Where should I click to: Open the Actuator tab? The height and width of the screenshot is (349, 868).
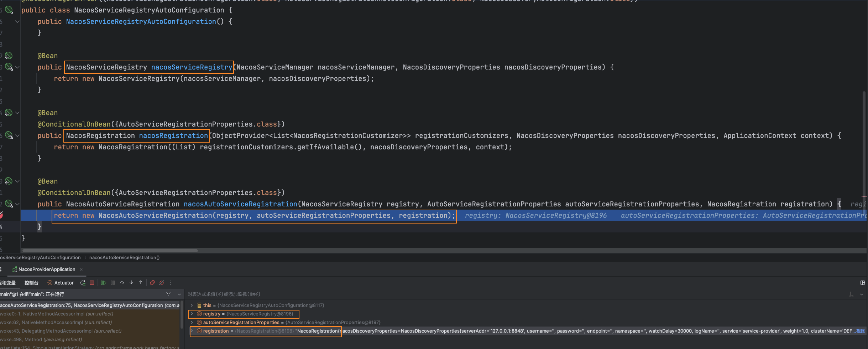pos(61,283)
